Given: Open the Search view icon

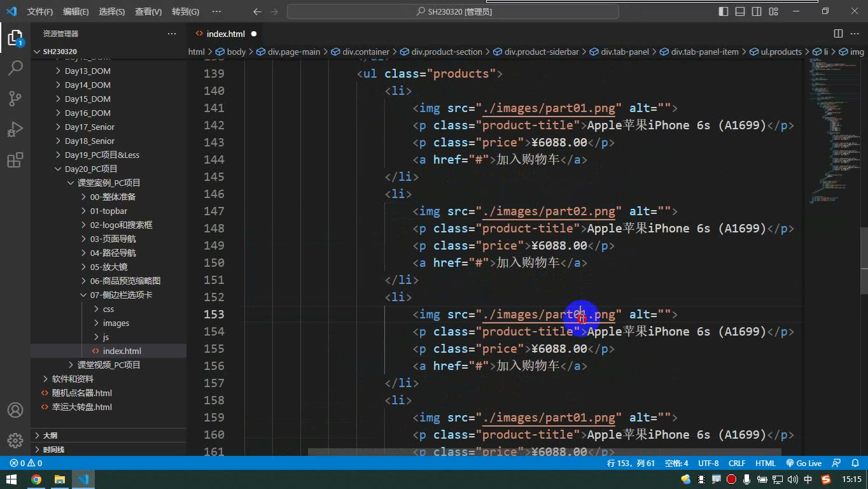Looking at the screenshot, I should pos(15,67).
